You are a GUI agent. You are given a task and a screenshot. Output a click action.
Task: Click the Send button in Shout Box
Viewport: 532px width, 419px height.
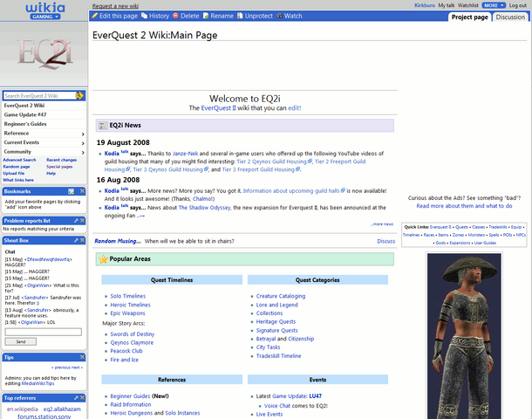coord(21,341)
